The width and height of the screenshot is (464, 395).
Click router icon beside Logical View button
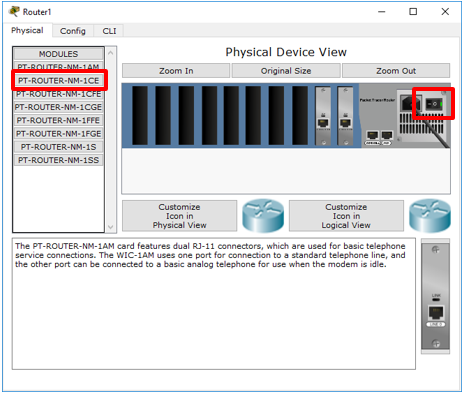[430, 216]
